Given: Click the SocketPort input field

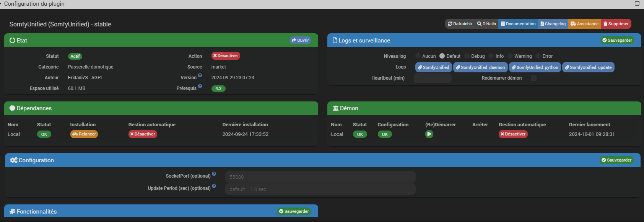Looking at the screenshot, I should pyautogui.click(x=320, y=177).
